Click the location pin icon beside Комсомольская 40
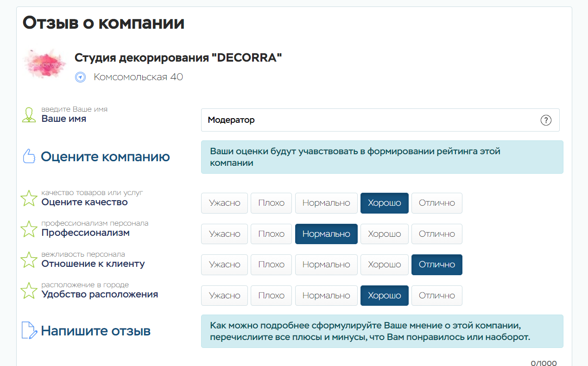The width and height of the screenshot is (588, 366). pyautogui.click(x=81, y=77)
